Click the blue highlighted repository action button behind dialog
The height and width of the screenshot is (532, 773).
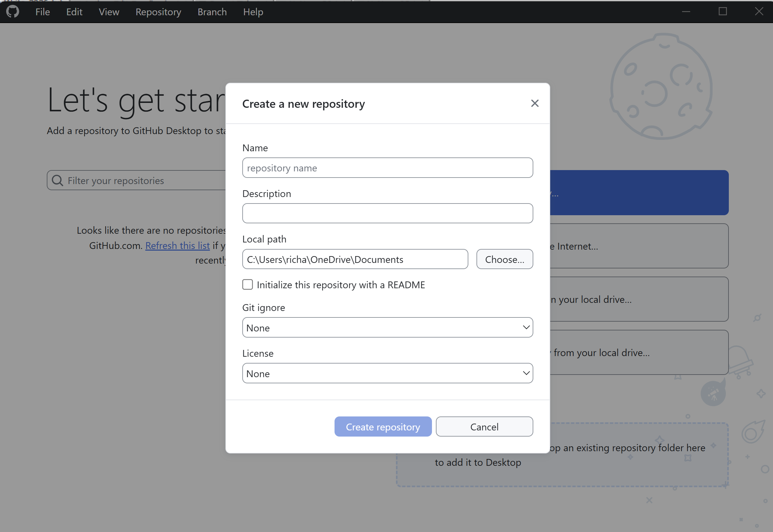click(x=639, y=192)
